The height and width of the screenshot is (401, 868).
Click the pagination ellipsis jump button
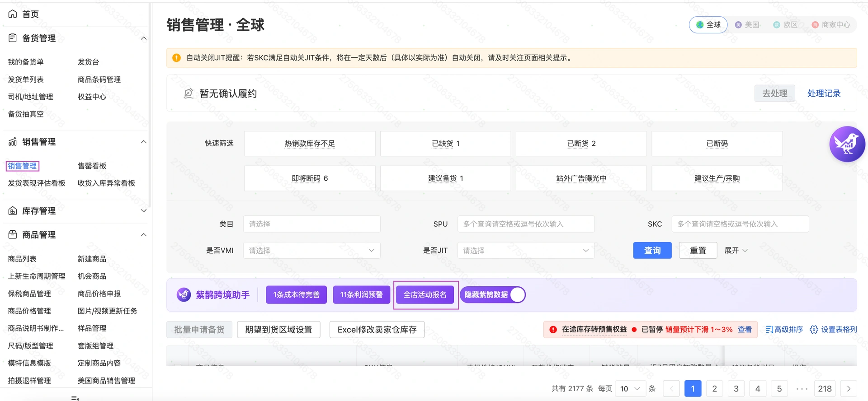802,389
